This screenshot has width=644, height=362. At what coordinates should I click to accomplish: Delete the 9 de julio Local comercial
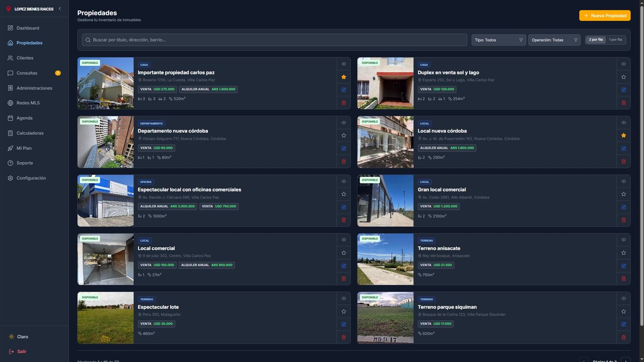point(344,279)
